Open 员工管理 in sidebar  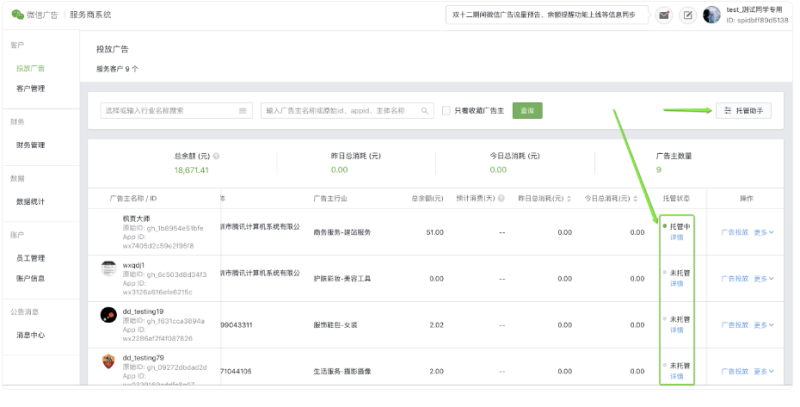coord(31,259)
